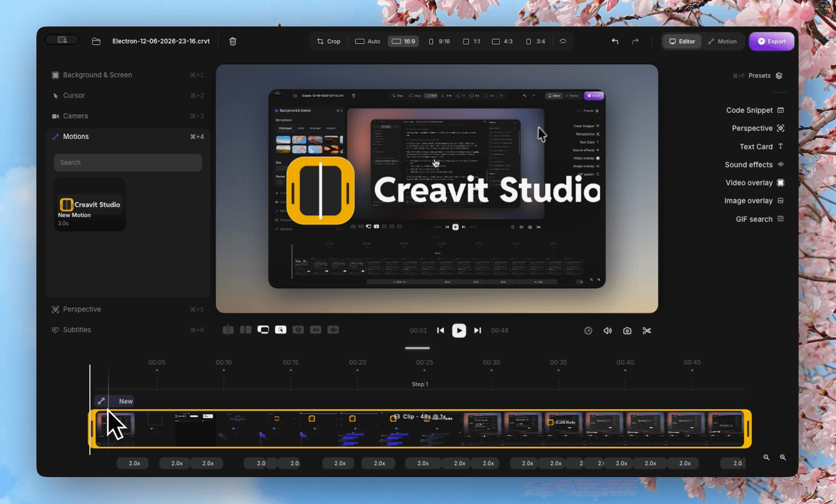This screenshot has width=836, height=504.
Task: Expand the Camera section
Action: 128,116
